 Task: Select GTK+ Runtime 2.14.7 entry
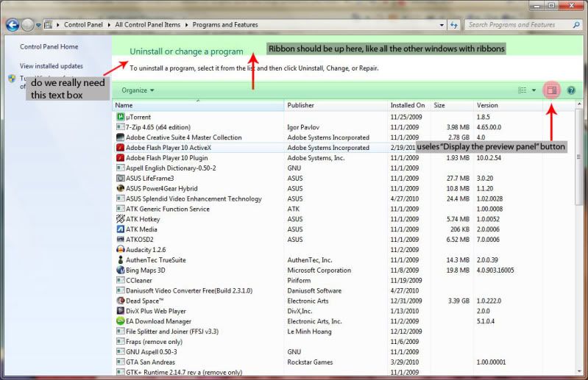click(x=184, y=372)
